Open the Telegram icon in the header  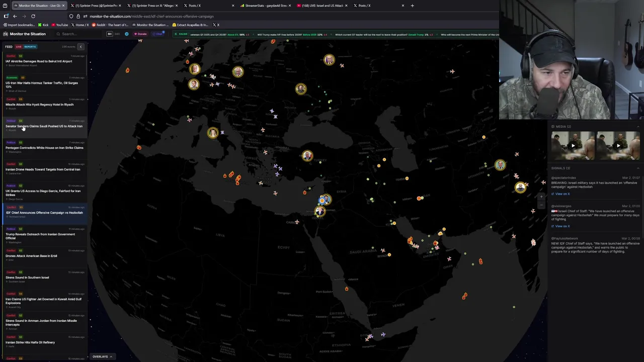click(127, 34)
